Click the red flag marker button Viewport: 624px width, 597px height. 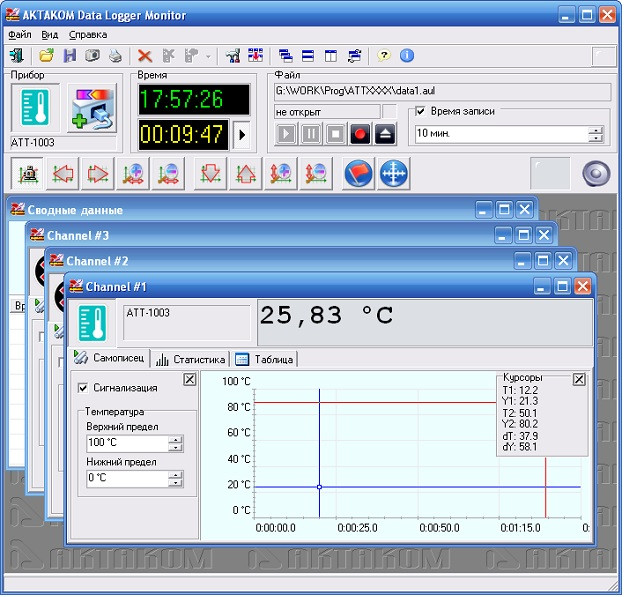point(359,174)
